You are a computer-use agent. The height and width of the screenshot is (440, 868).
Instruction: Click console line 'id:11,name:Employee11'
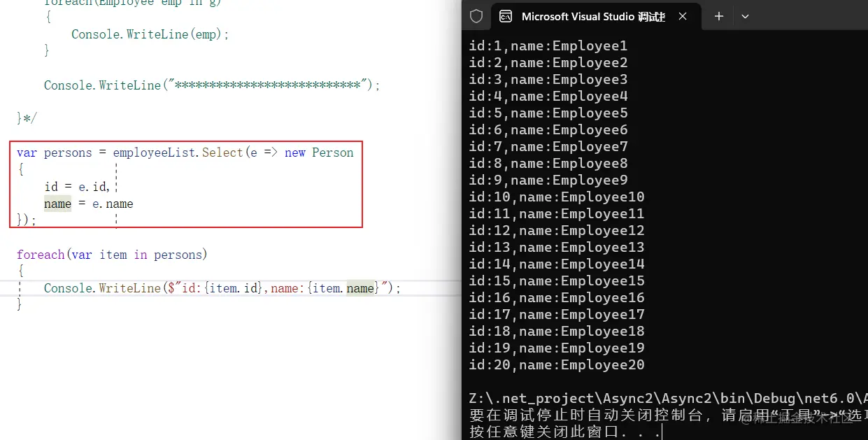click(557, 214)
